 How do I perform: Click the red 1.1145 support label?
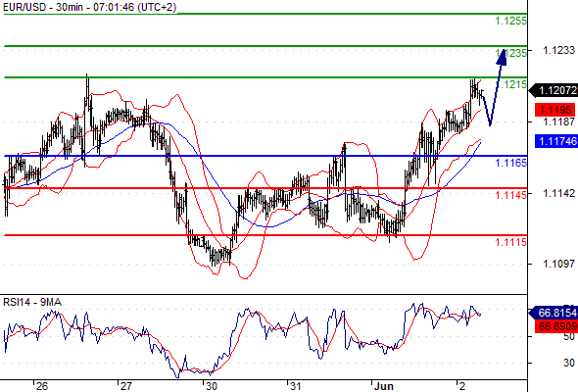pos(511,195)
